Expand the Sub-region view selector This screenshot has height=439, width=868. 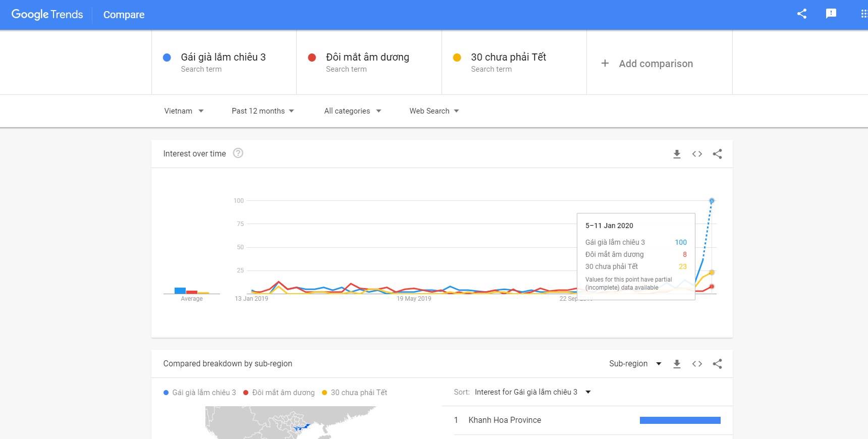(x=635, y=364)
